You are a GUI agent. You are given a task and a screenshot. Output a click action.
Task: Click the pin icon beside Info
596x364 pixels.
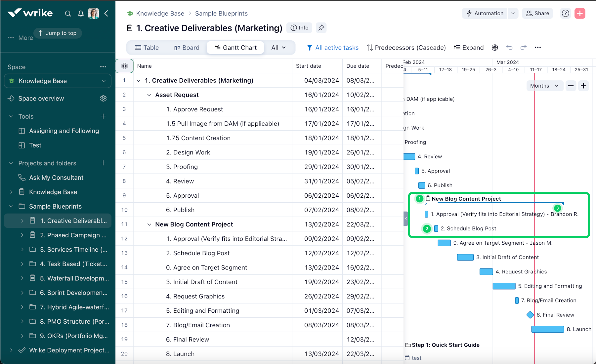pos(321,28)
